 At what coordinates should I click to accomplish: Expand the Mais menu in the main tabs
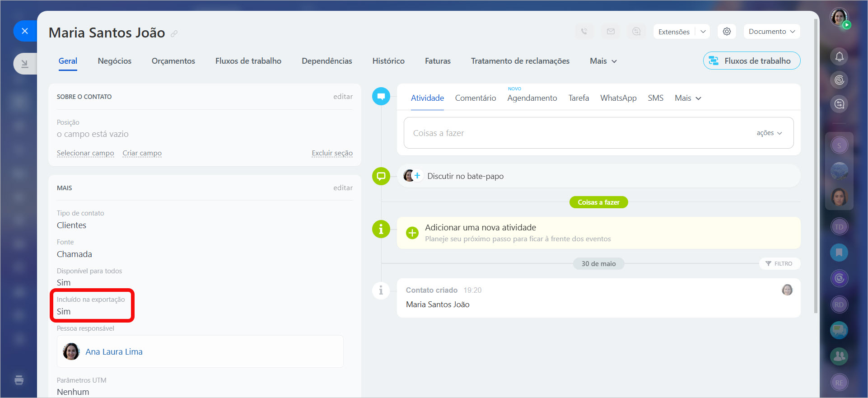(603, 61)
